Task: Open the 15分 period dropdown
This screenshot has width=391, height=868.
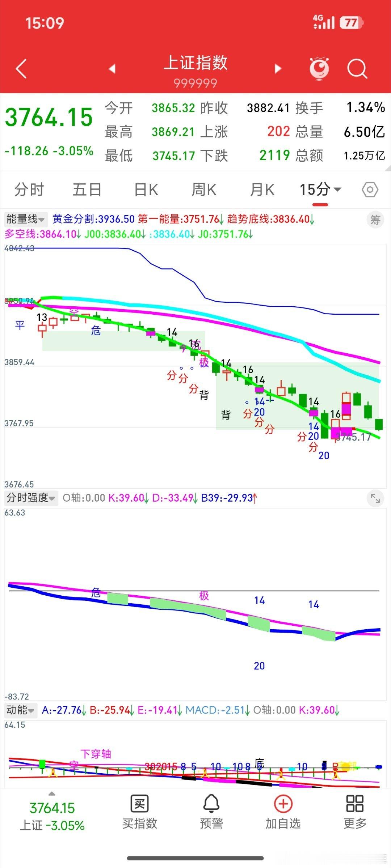Action: pos(320,190)
